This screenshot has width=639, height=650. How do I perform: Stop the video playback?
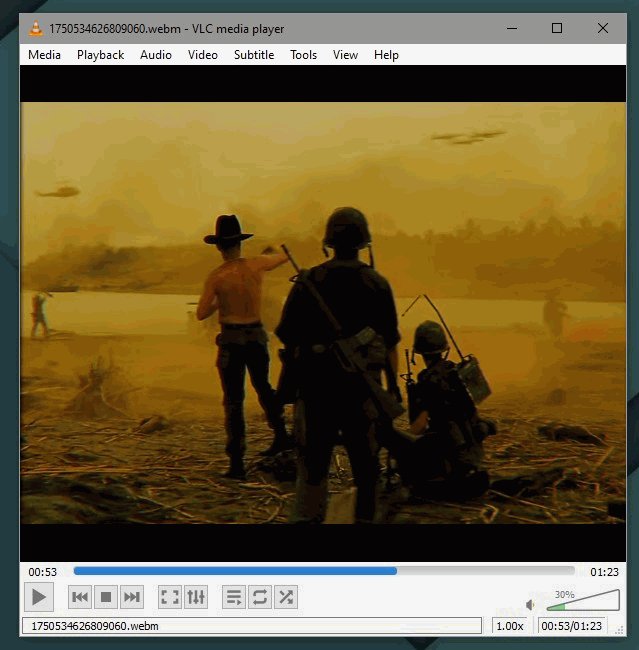click(x=106, y=597)
